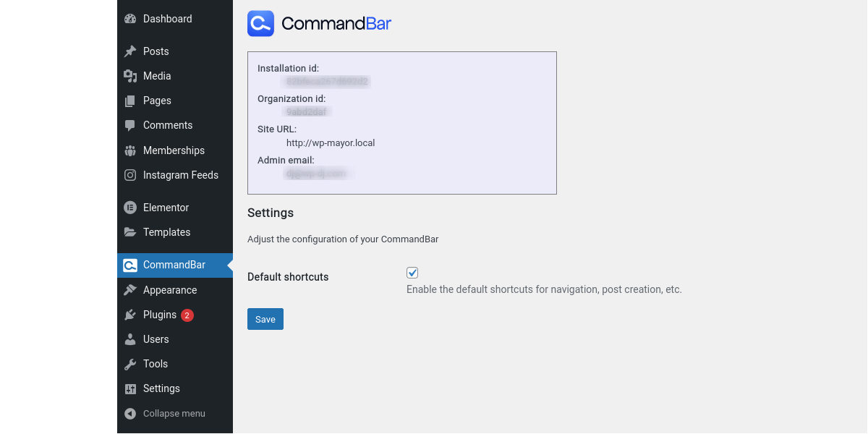The image size is (868, 434).
Task: Click the Settings sliders icon
Action: 130,388
